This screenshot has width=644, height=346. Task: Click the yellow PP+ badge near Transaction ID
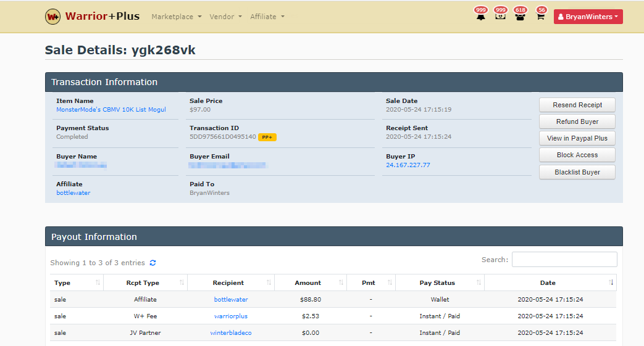[267, 137]
